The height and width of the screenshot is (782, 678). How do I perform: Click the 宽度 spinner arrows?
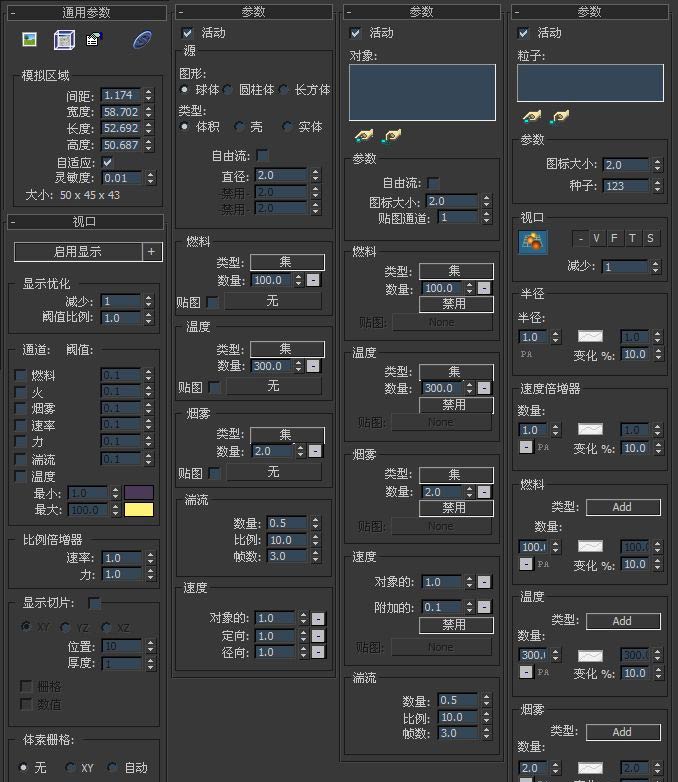pos(149,112)
